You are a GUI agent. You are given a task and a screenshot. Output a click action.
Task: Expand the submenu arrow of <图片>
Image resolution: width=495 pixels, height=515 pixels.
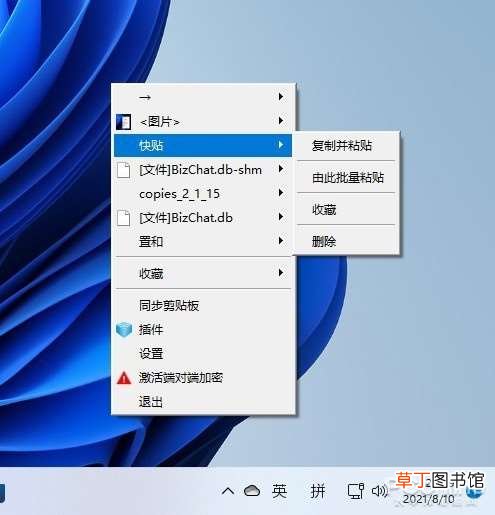tap(281, 120)
